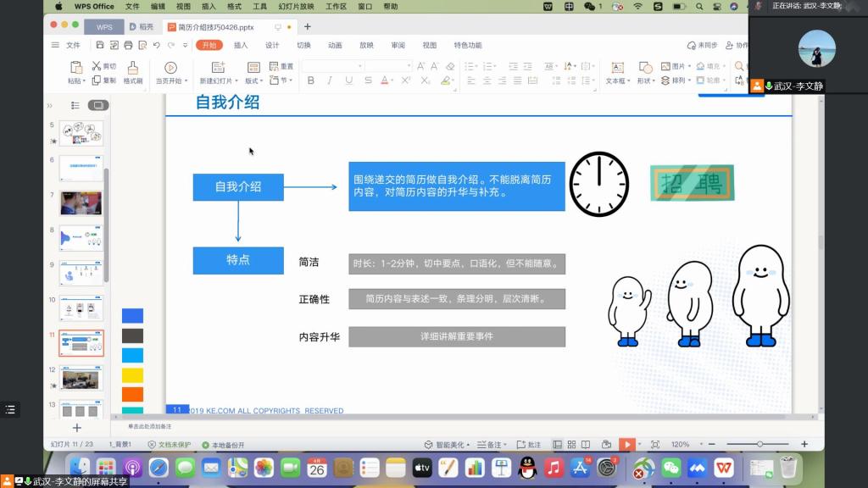The height and width of the screenshot is (488, 868).
Task: Select slide 7 thumbnail in slide panel
Action: pyautogui.click(x=81, y=203)
